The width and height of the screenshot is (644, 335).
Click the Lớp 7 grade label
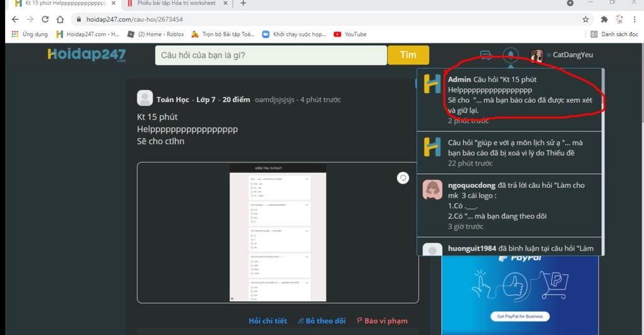[206, 99]
